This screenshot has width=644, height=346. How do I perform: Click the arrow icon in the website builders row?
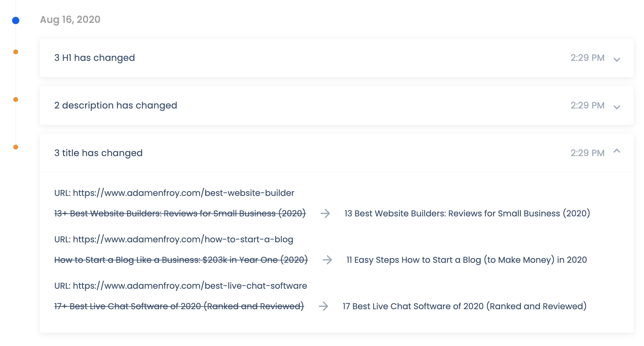tap(325, 213)
